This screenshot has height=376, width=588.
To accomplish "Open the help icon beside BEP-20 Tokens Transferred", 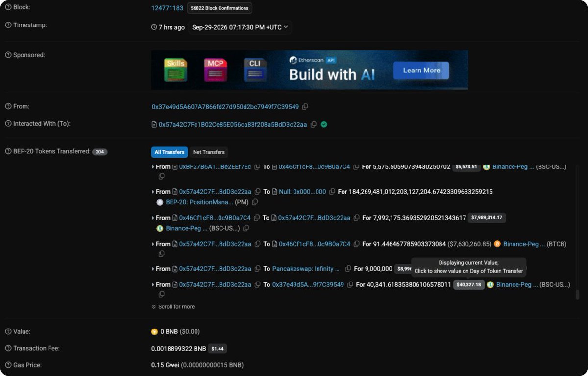I will click(8, 151).
